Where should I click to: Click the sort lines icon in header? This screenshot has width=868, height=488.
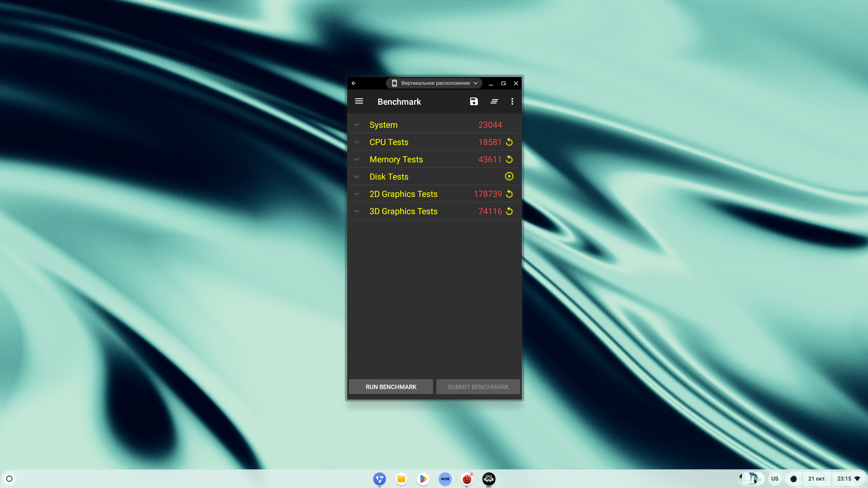pyautogui.click(x=494, y=101)
